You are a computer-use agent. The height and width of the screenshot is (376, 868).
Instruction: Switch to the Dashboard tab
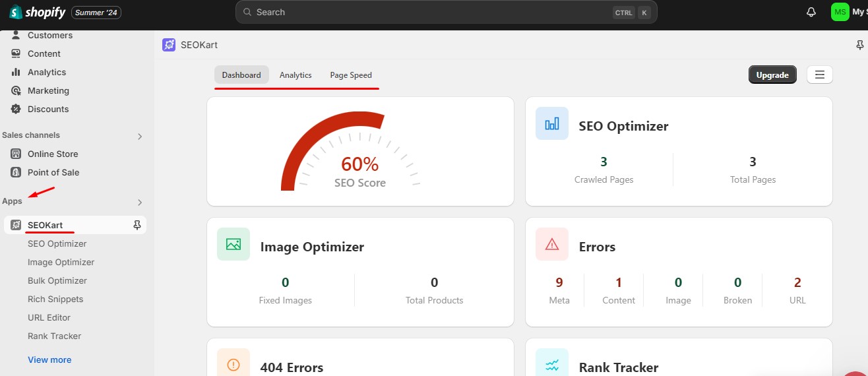(241, 75)
